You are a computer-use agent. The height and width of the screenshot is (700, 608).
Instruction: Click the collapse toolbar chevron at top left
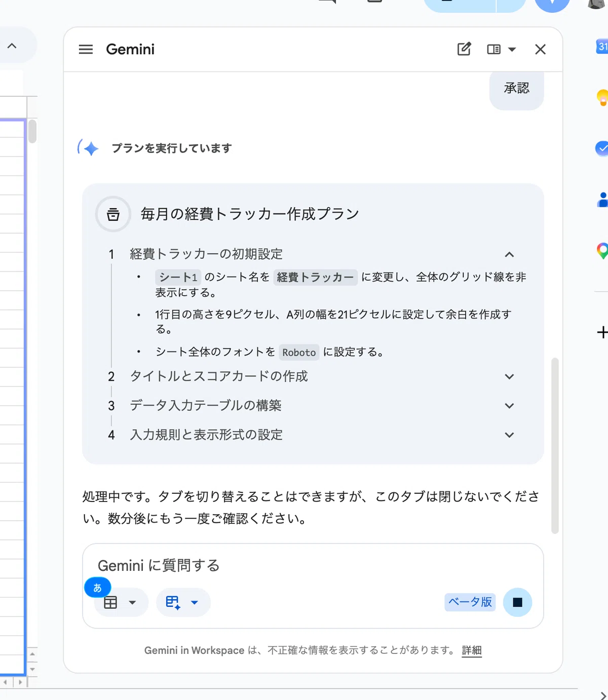click(12, 46)
